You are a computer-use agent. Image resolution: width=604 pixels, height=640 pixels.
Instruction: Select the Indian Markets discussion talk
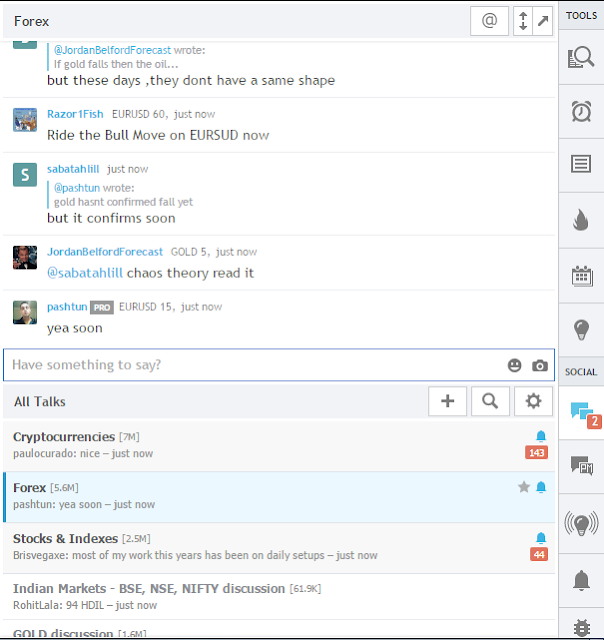pyautogui.click(x=279, y=596)
